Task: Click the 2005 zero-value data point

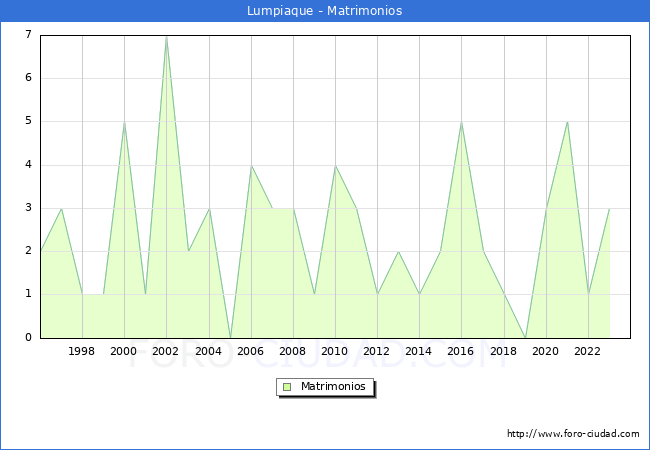Action: tap(230, 338)
